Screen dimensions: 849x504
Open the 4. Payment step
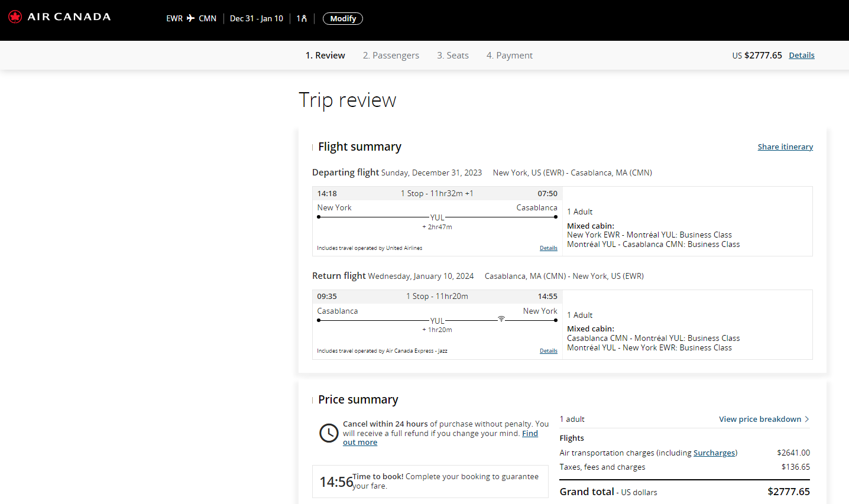(x=510, y=56)
